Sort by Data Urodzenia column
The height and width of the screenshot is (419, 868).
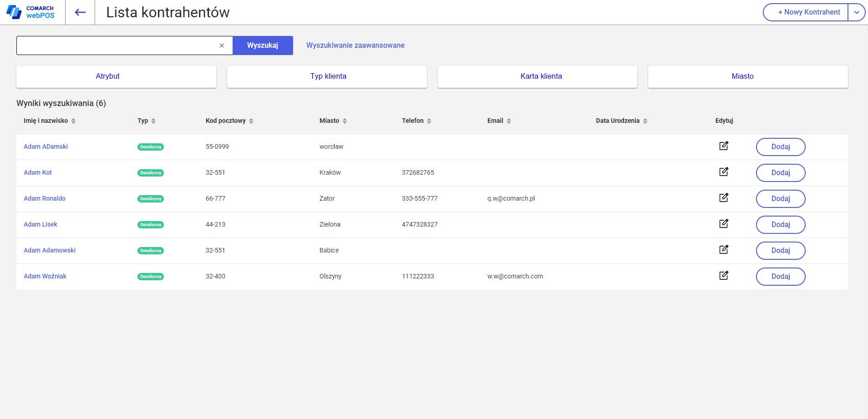pos(645,121)
